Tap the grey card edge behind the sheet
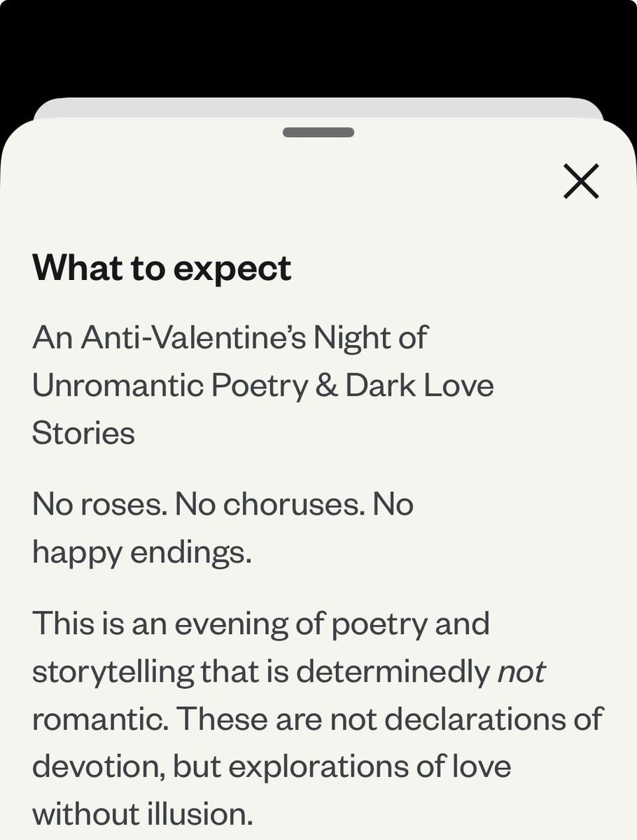This screenshot has width=637, height=840. pos(318,107)
